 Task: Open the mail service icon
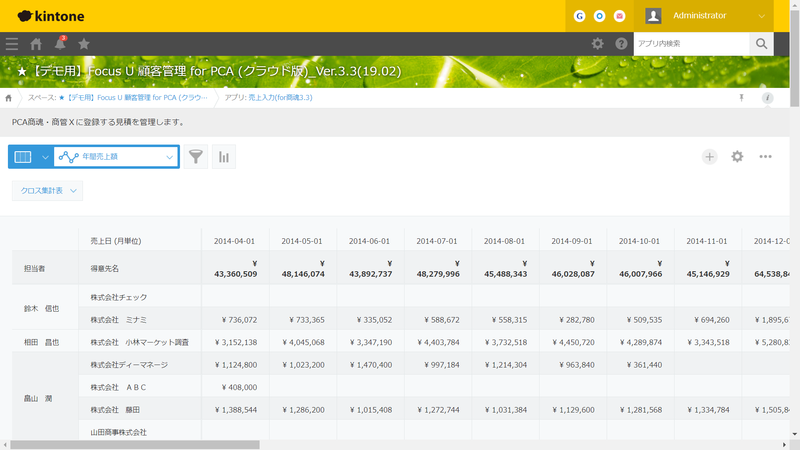tap(619, 16)
